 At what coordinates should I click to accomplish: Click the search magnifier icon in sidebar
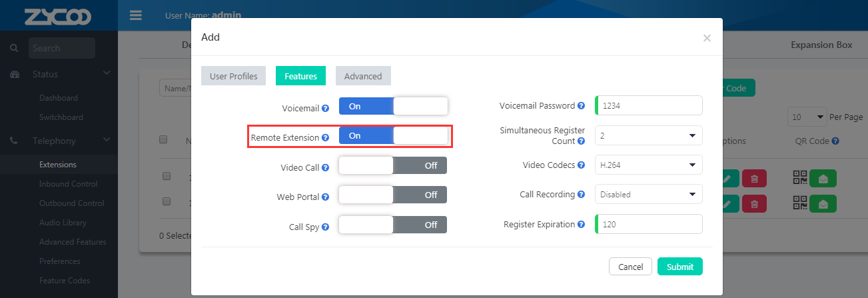click(13, 48)
